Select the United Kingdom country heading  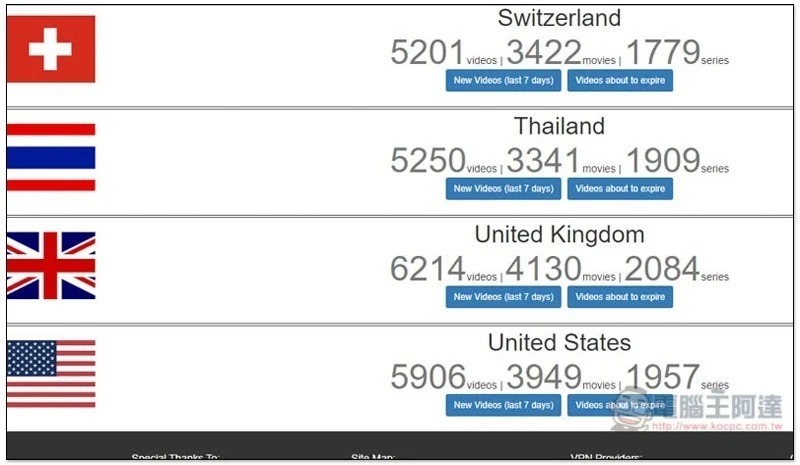click(x=559, y=235)
